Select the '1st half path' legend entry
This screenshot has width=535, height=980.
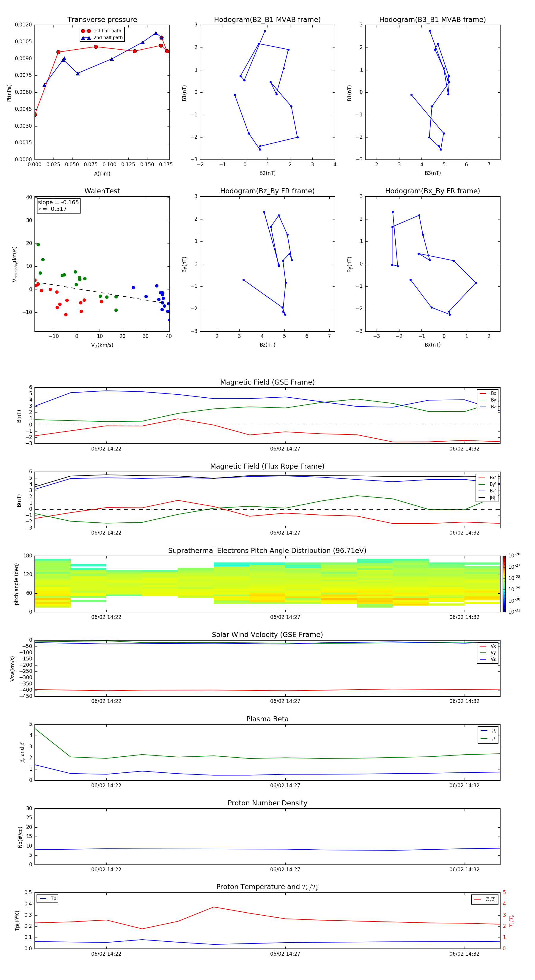(x=102, y=31)
